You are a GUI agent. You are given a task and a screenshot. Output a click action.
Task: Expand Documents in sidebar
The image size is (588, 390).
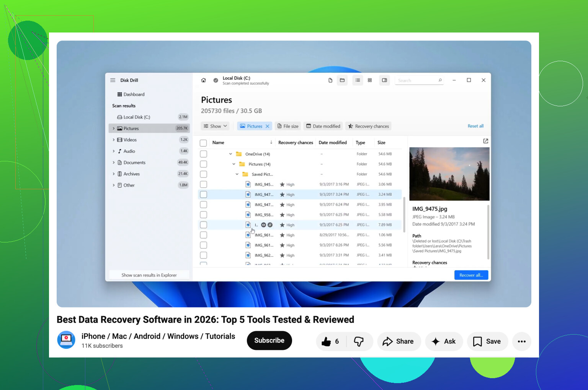click(x=114, y=162)
